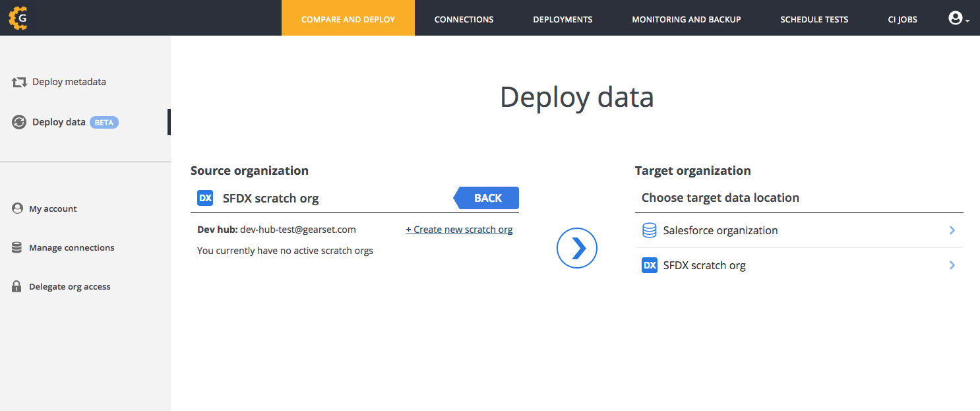Screen dimensions: 980x411
Task: Click the DX icon for target SFDX scratch org
Action: point(650,265)
